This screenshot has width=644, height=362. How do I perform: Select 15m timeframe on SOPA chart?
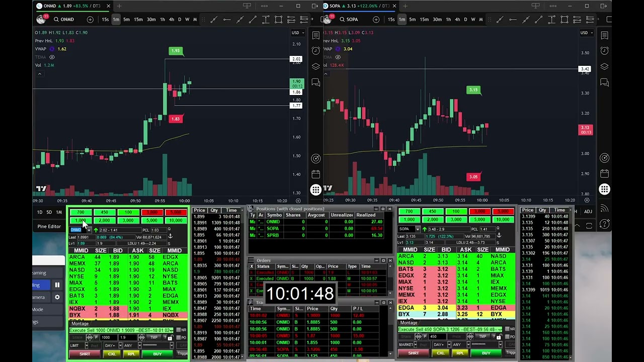424,20
